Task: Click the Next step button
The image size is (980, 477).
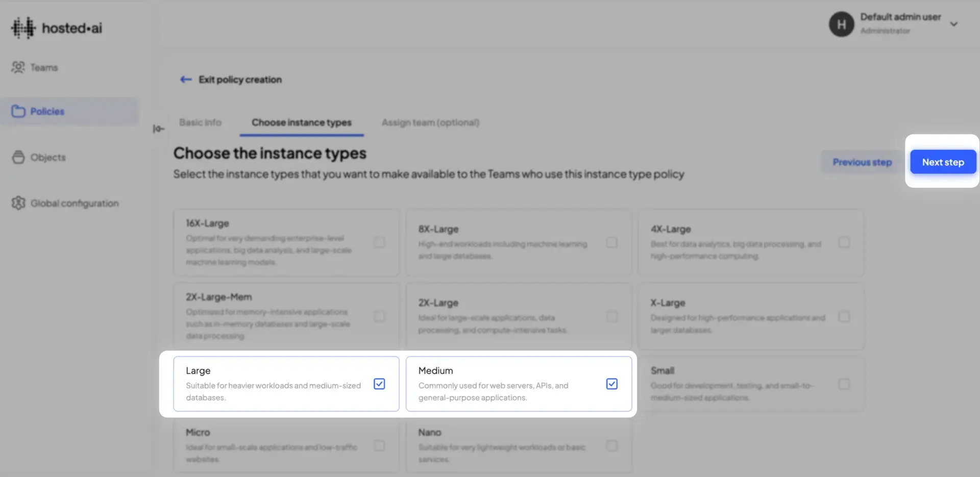Action: pos(943,162)
